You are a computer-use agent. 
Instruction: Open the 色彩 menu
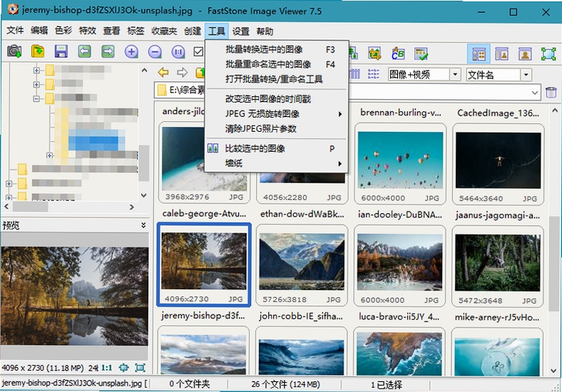(x=63, y=31)
